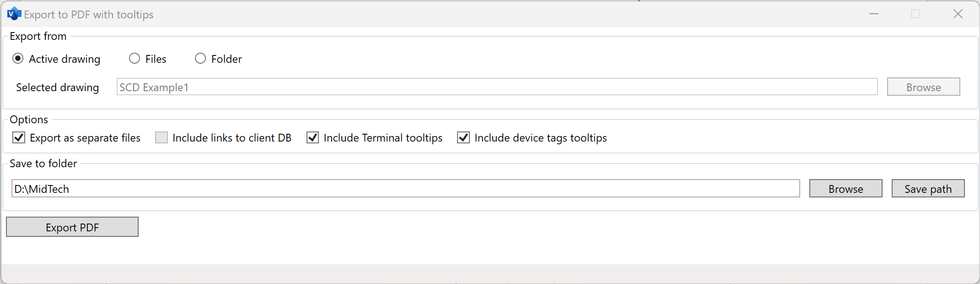Click the disabled maximize window icon

coord(915,14)
